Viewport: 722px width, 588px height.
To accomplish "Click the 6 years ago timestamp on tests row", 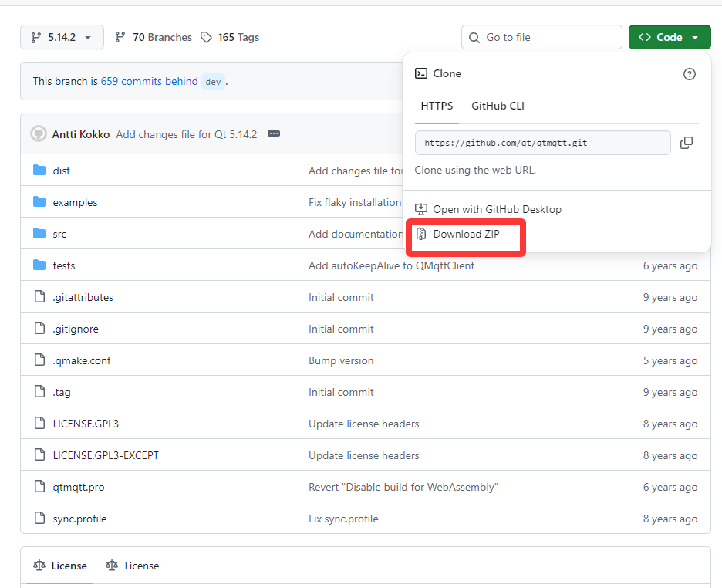I will tap(670, 265).
